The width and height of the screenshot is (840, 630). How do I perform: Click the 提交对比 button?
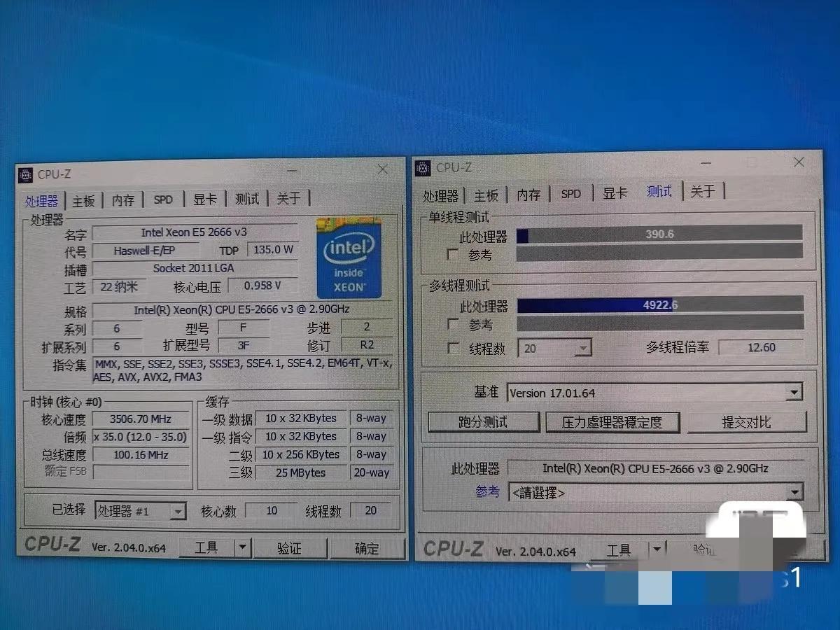click(x=746, y=422)
